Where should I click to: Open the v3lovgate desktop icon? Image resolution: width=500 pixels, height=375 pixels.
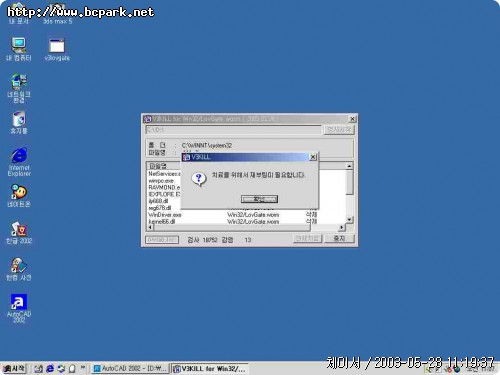coord(57,49)
